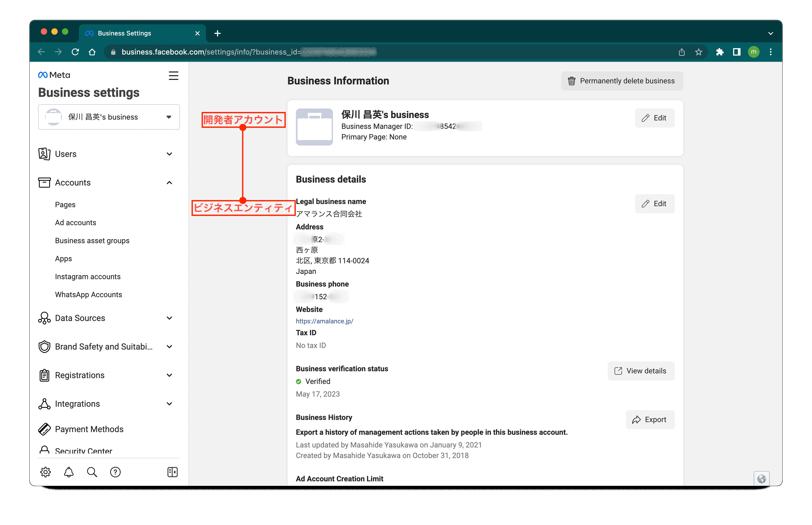The image size is (812, 525).
Task: Click the Accounts box icon
Action: pyautogui.click(x=44, y=182)
